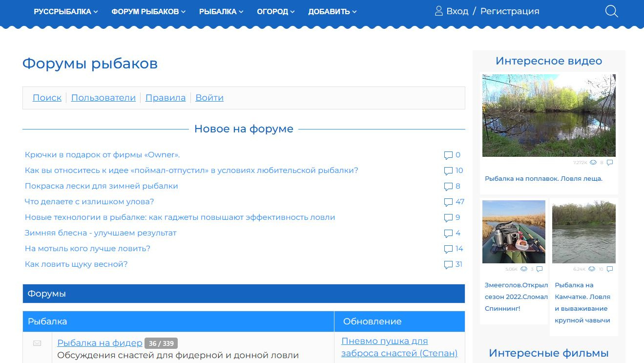Expand the ОГОРОД dropdown menu
644x363 pixels.
pyautogui.click(x=276, y=12)
